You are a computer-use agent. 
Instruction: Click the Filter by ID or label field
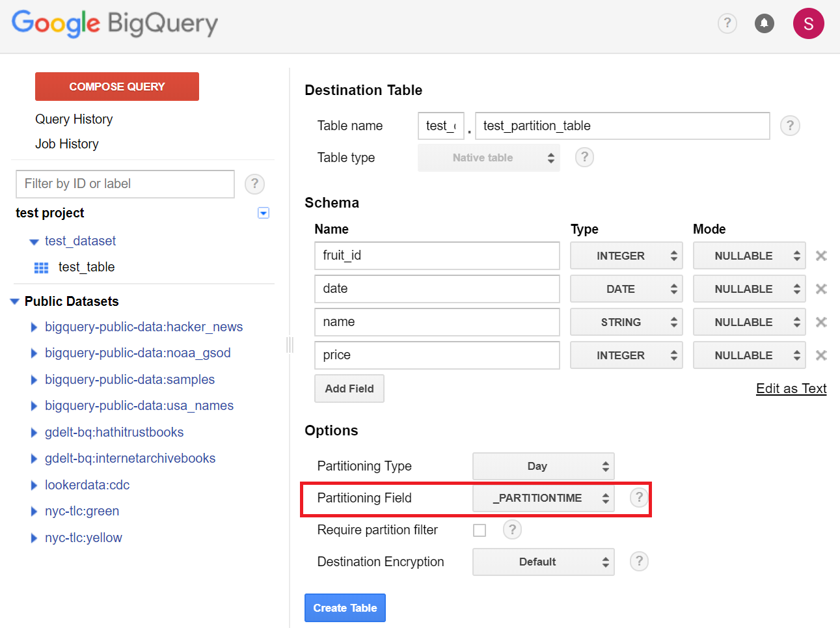pos(125,184)
